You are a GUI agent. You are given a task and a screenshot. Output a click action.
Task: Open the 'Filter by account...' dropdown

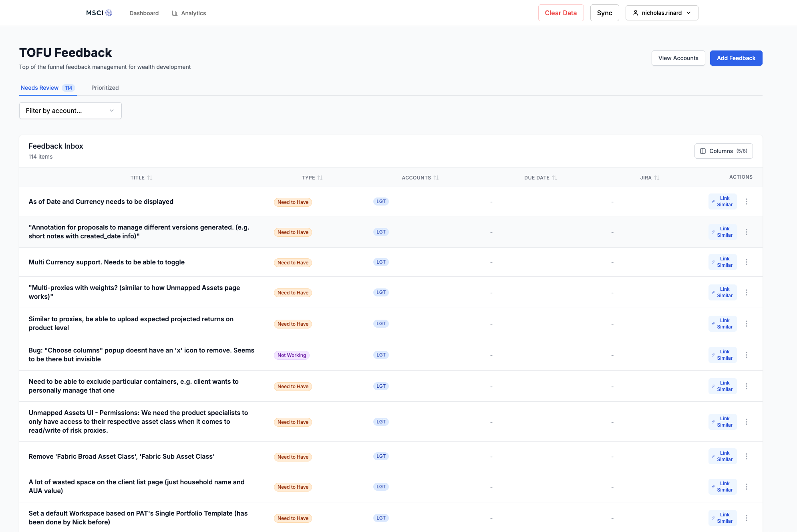click(x=70, y=111)
